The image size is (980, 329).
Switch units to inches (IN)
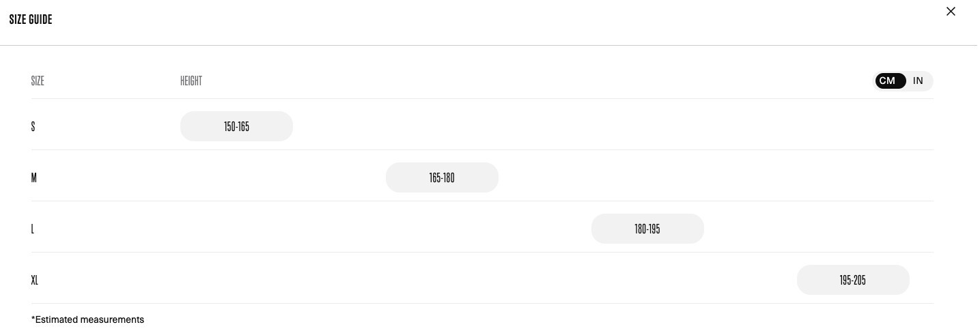click(x=918, y=81)
